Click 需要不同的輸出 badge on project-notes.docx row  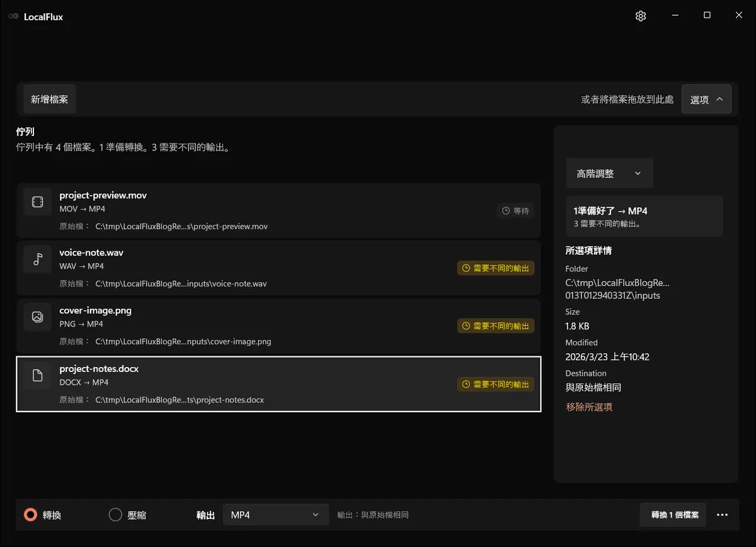click(496, 384)
